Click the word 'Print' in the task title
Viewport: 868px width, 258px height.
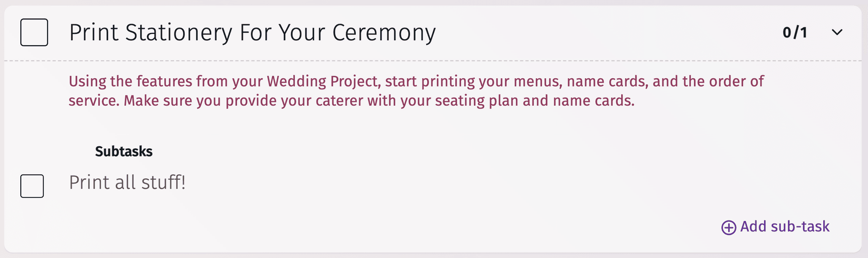pos(94,33)
